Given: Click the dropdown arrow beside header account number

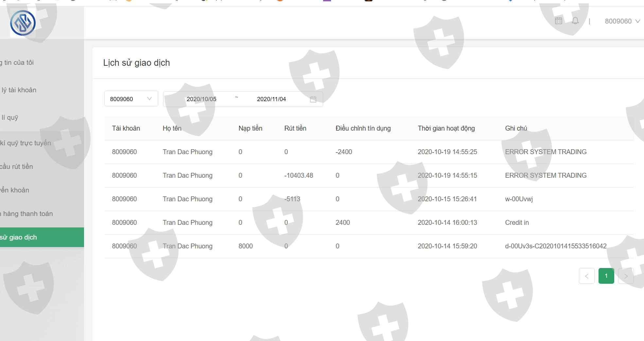Looking at the screenshot, I should tap(637, 21).
